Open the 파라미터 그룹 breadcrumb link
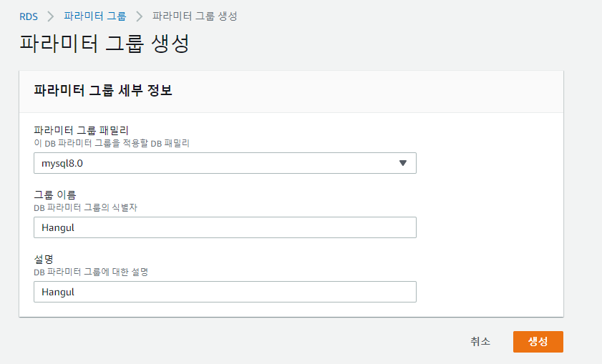This screenshot has height=364, width=602. point(94,16)
